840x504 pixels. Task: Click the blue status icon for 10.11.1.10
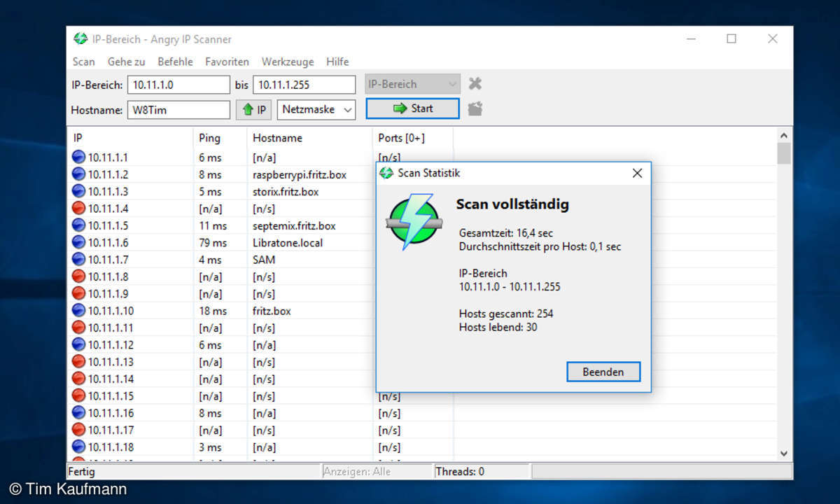pos(78,311)
